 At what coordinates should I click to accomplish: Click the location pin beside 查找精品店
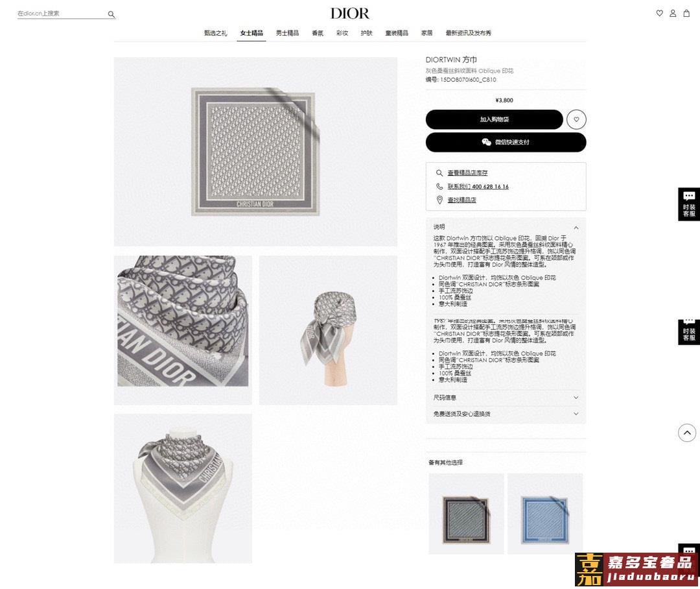[x=439, y=200]
